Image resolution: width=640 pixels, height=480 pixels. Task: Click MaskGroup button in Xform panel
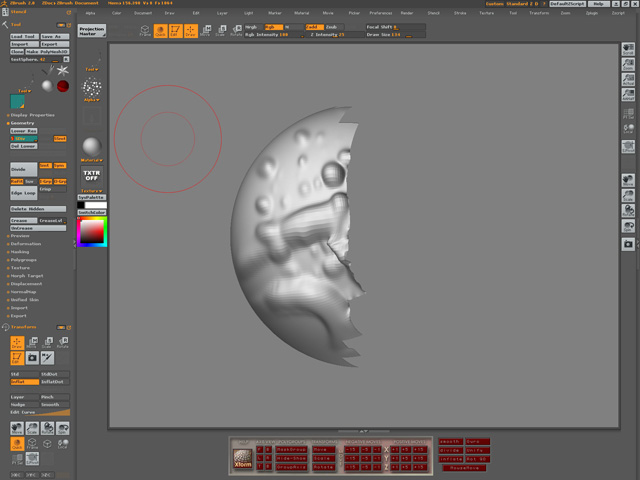pyautogui.click(x=291, y=449)
